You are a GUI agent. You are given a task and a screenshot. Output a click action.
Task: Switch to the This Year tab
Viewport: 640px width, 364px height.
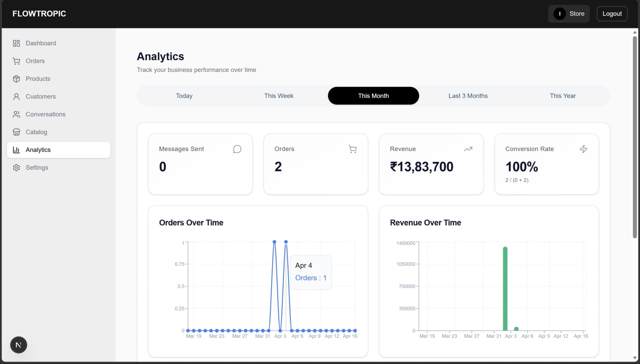pyautogui.click(x=562, y=96)
